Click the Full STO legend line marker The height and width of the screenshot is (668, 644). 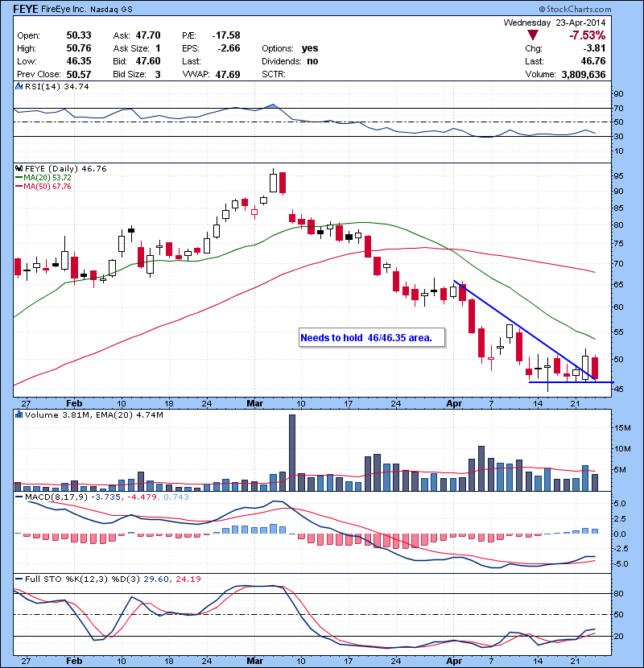pyautogui.click(x=19, y=579)
